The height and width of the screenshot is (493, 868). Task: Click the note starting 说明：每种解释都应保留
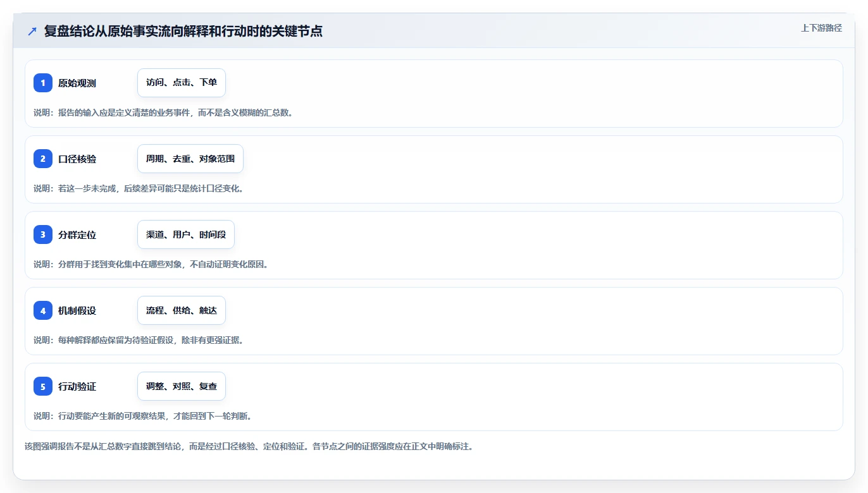click(x=139, y=340)
